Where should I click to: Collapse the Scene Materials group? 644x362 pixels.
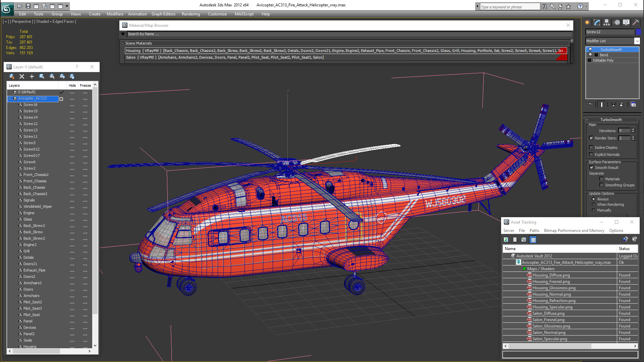point(123,43)
